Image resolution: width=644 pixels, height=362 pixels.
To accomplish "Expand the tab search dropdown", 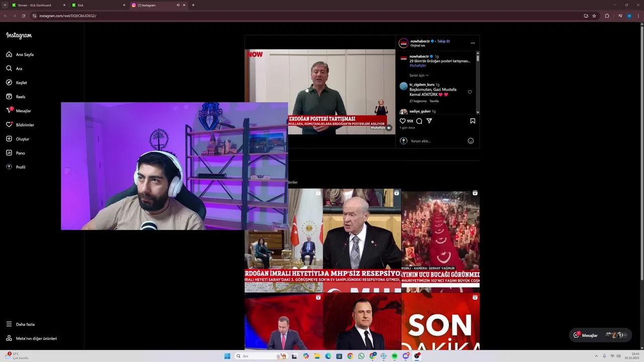I will click(x=5, y=5).
